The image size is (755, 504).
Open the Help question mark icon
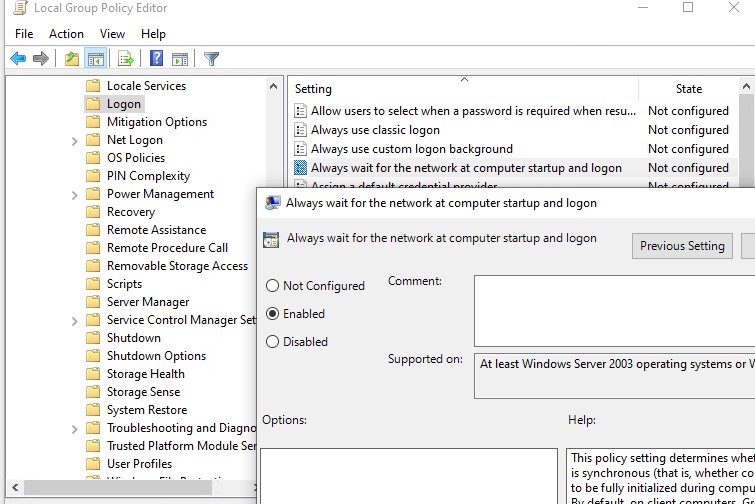(x=156, y=58)
